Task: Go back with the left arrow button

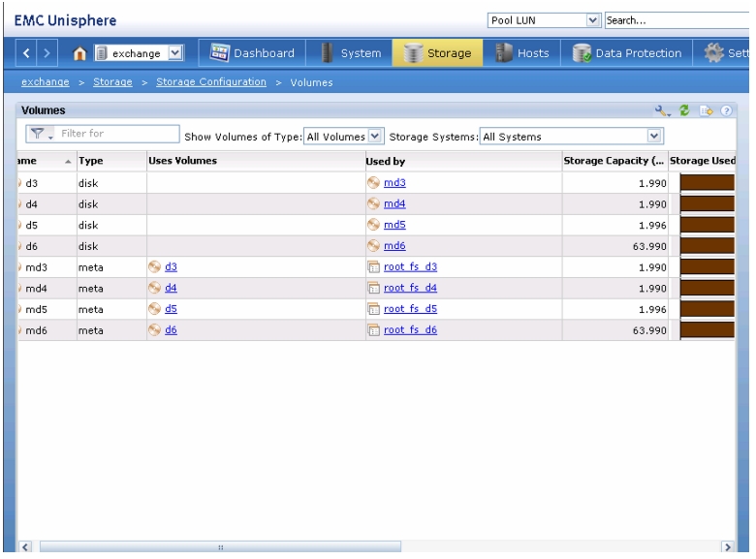Action: (x=26, y=53)
